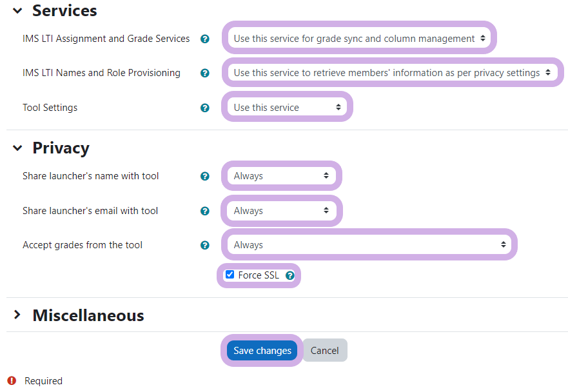Open Share launcher's email dropdown
Screen dimensions: 568x392
[281, 211]
